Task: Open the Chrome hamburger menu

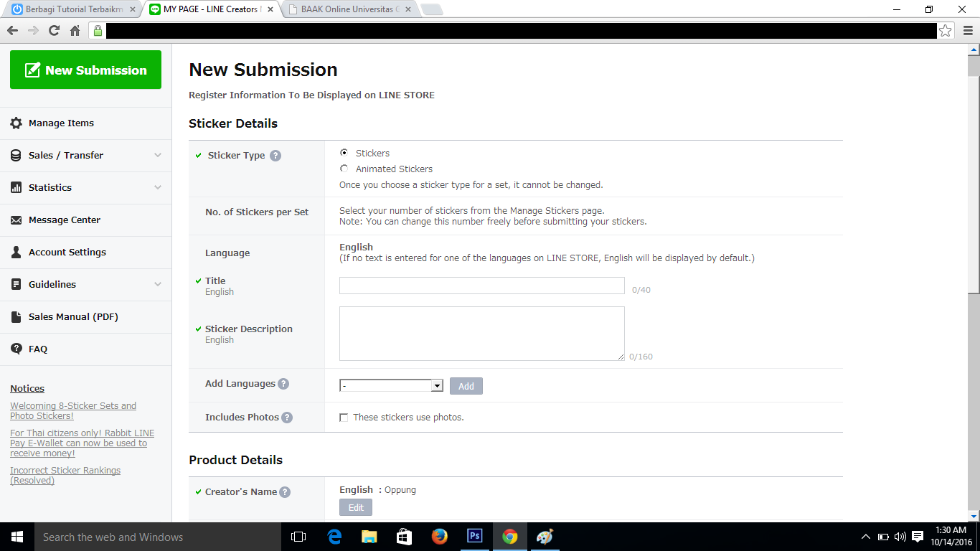Action: [968, 30]
